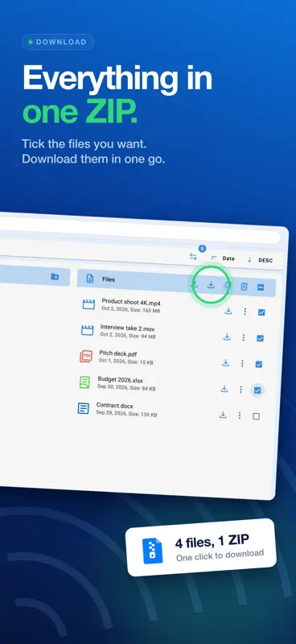Select the Contract.docx file name

click(x=114, y=406)
